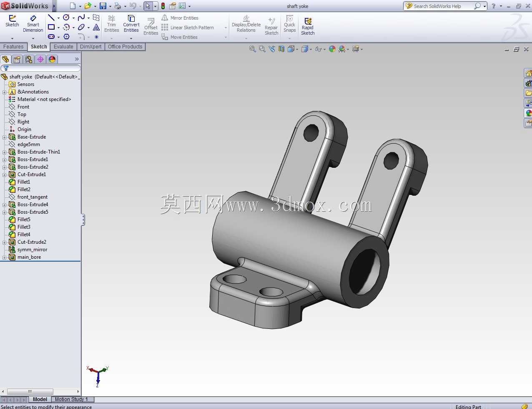Click the Zoom to Fit icon

click(252, 49)
